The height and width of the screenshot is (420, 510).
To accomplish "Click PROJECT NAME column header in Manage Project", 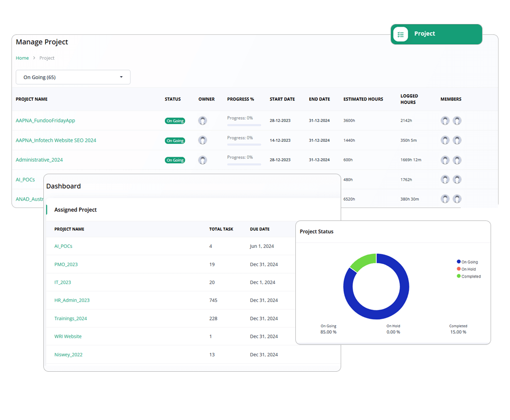I will point(31,99).
